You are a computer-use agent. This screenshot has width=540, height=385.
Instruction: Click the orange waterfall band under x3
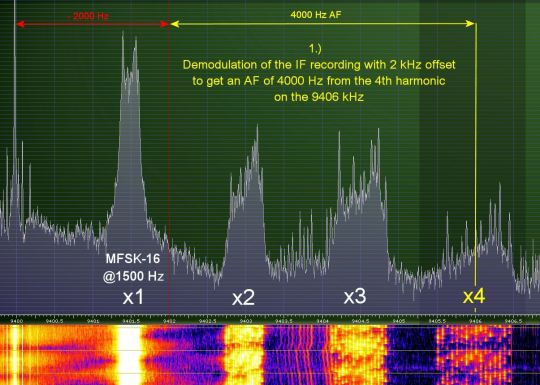point(358,355)
